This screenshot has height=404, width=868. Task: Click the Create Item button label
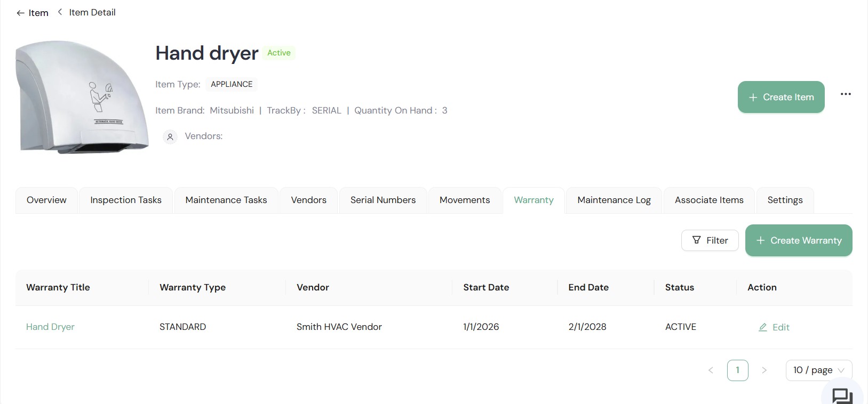tap(788, 97)
